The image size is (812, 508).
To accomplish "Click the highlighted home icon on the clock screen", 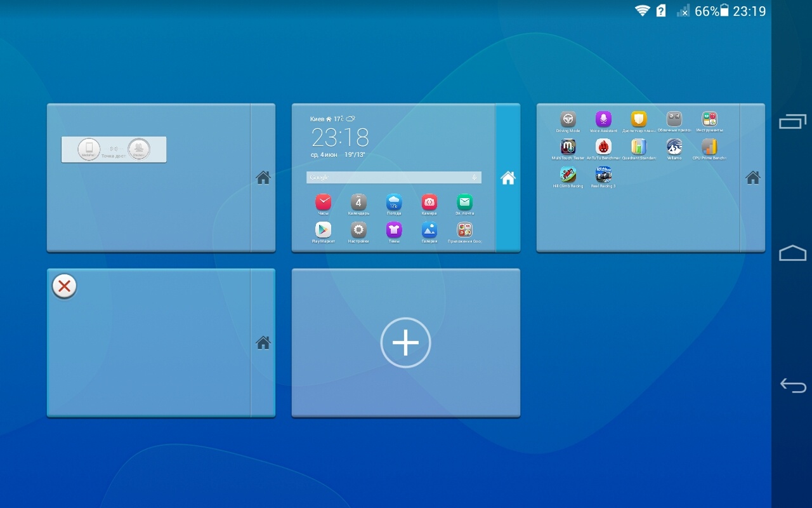I will pyautogui.click(x=508, y=178).
